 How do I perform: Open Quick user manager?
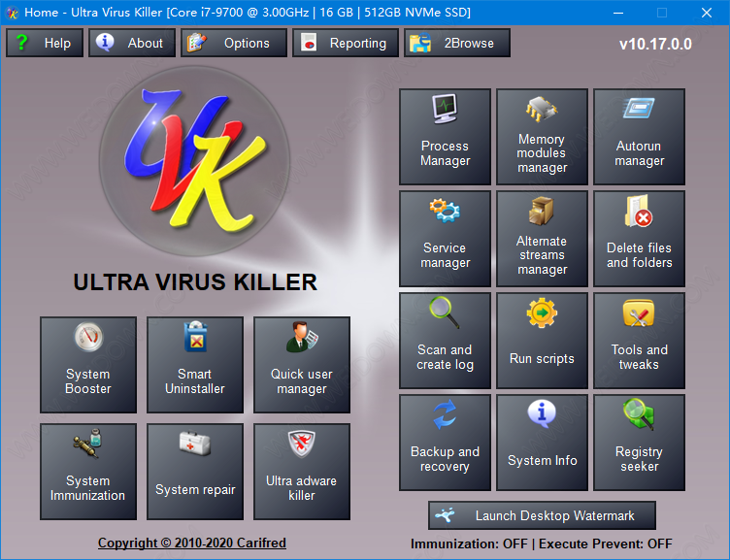click(x=302, y=365)
